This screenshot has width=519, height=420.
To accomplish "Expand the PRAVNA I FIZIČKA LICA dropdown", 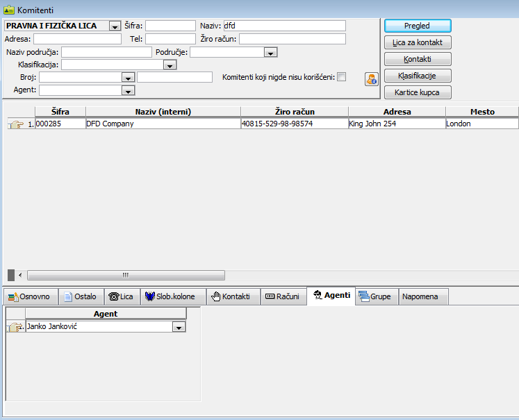I will pyautogui.click(x=115, y=26).
